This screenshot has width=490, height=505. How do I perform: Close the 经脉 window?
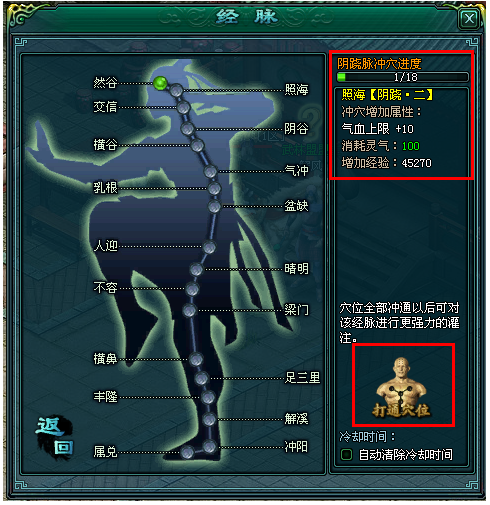470,18
